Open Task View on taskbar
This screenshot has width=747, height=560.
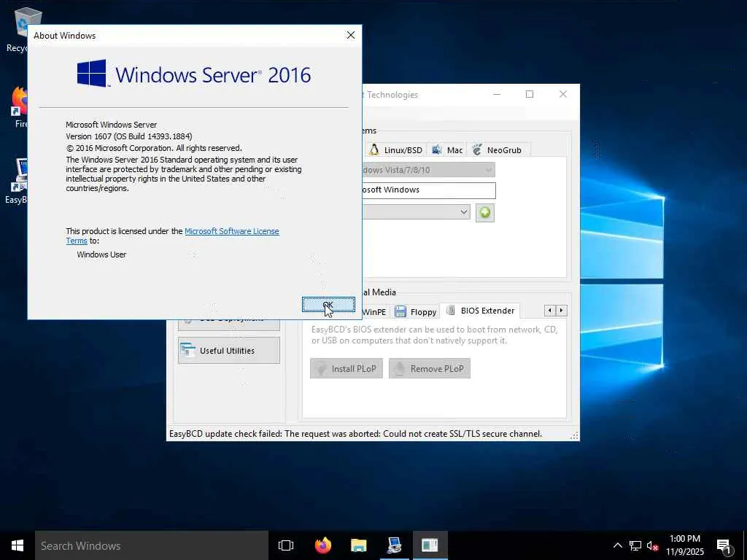pos(286,545)
